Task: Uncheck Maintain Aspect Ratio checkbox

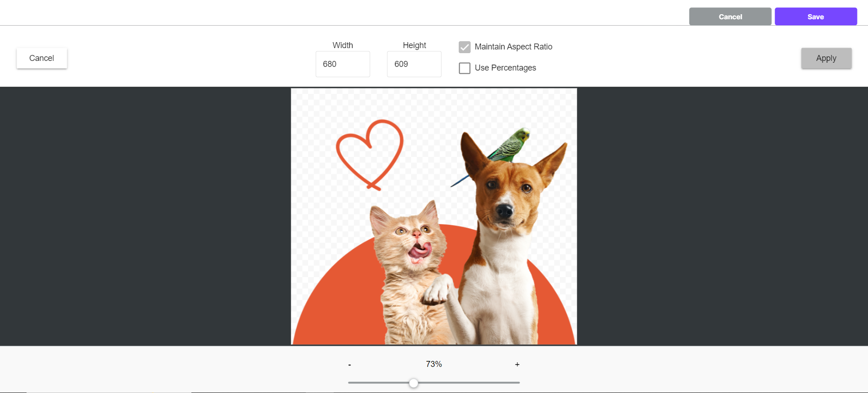Action: 465,47
